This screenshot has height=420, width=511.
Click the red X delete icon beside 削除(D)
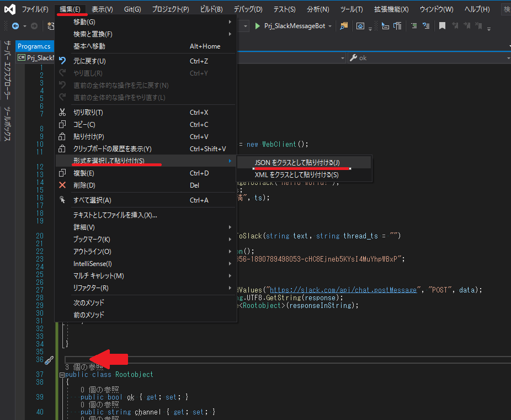click(x=62, y=185)
